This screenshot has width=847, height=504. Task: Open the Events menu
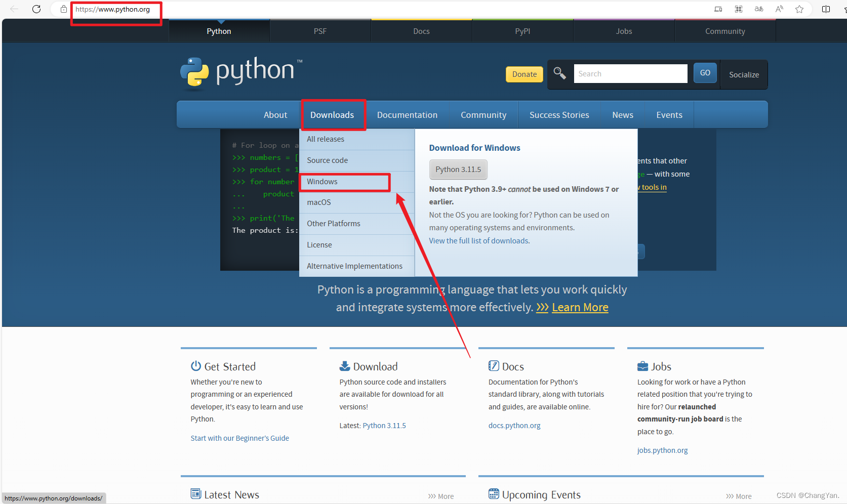point(669,115)
